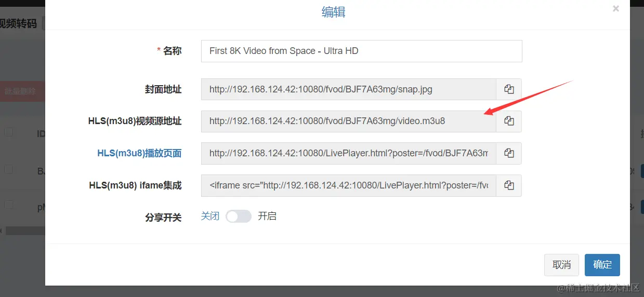Click the 编辑 dialog title
644x297 pixels.
[x=334, y=12]
